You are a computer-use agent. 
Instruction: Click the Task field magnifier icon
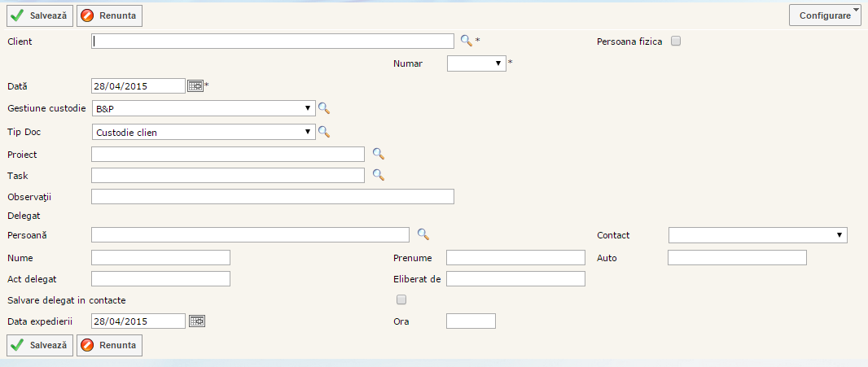coord(378,174)
